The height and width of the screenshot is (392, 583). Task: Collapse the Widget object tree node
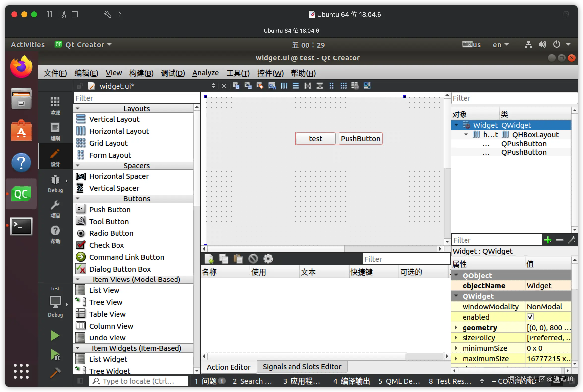click(456, 125)
